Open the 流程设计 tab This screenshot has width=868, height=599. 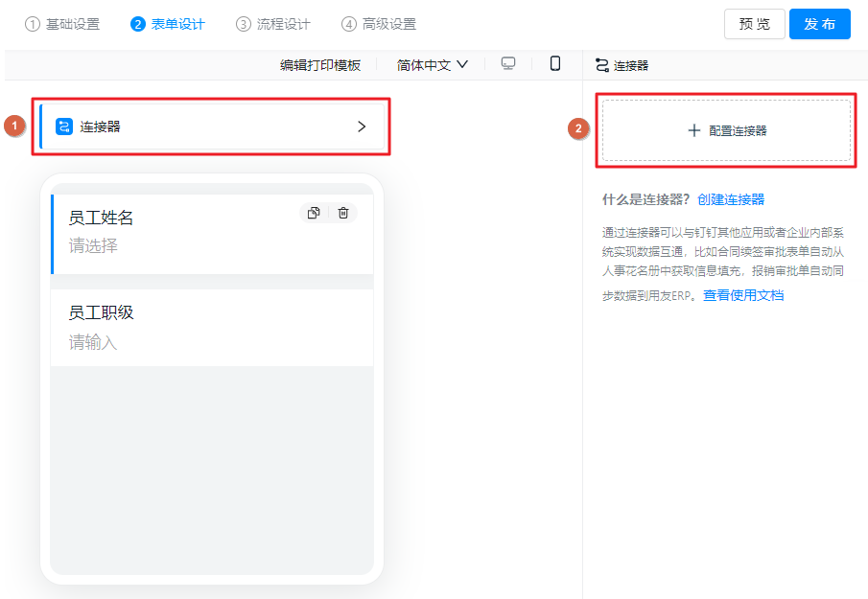(272, 24)
